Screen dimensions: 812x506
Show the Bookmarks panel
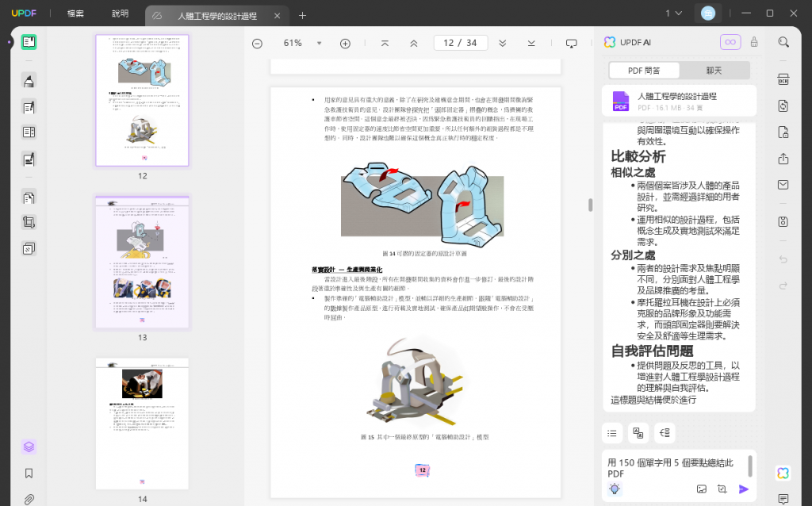pos(29,473)
